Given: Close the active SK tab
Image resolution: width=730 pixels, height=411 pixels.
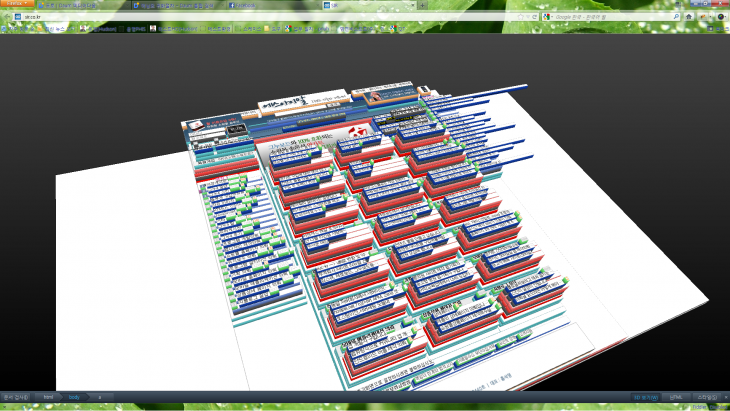Looking at the screenshot, I should pos(412,5).
